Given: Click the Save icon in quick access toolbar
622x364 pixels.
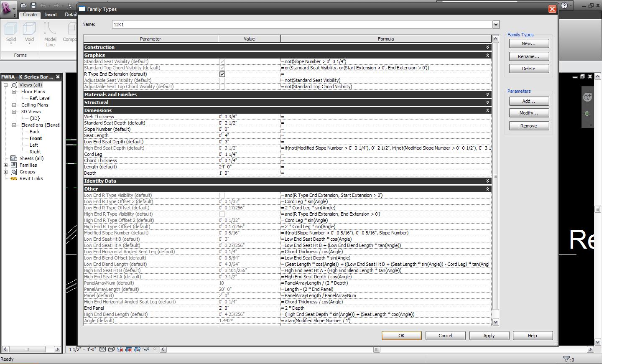Looking at the screenshot, I should click(x=33, y=5).
